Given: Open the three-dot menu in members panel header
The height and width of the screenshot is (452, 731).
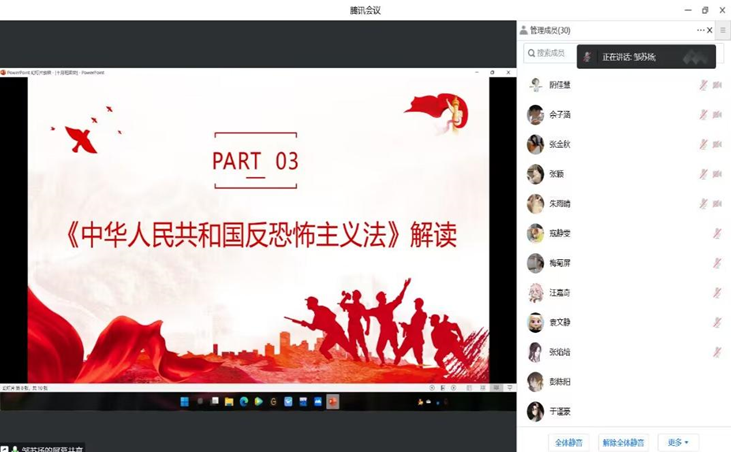Looking at the screenshot, I should click(700, 30).
